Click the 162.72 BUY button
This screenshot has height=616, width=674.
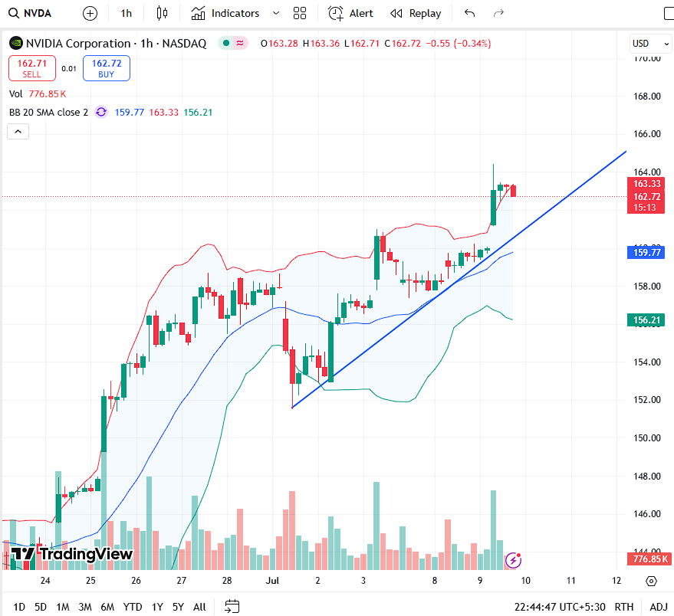click(106, 68)
